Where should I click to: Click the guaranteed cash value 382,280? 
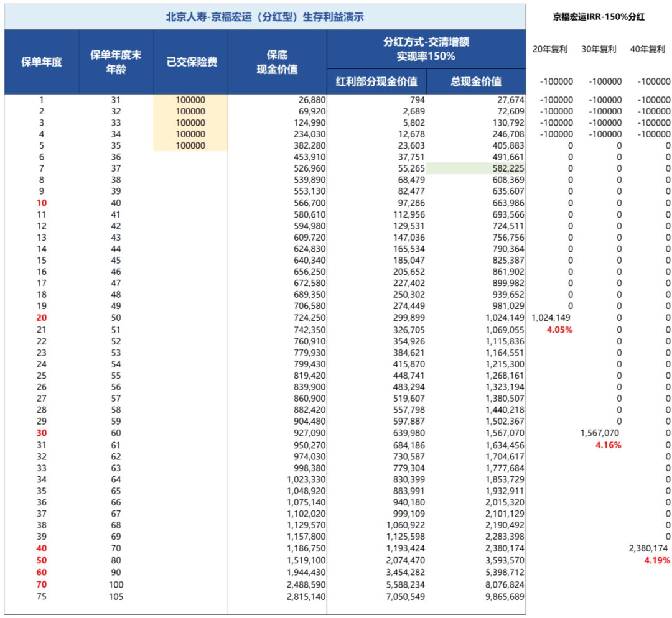[x=309, y=145]
